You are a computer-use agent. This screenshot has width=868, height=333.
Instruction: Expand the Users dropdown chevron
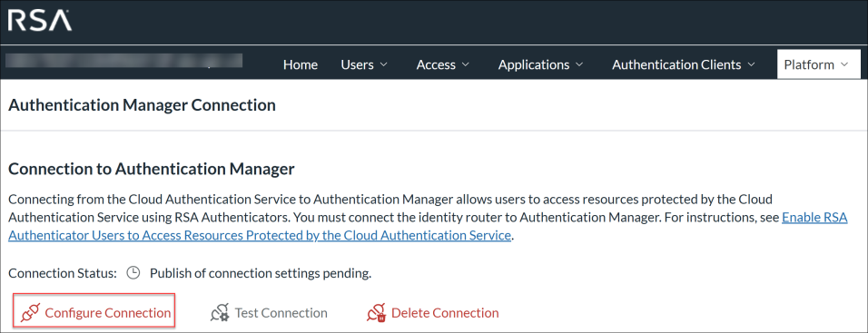click(384, 64)
